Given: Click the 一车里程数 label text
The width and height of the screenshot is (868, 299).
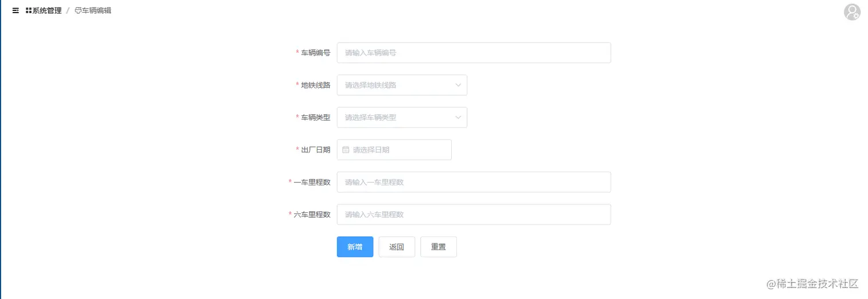Looking at the screenshot, I should [312, 182].
